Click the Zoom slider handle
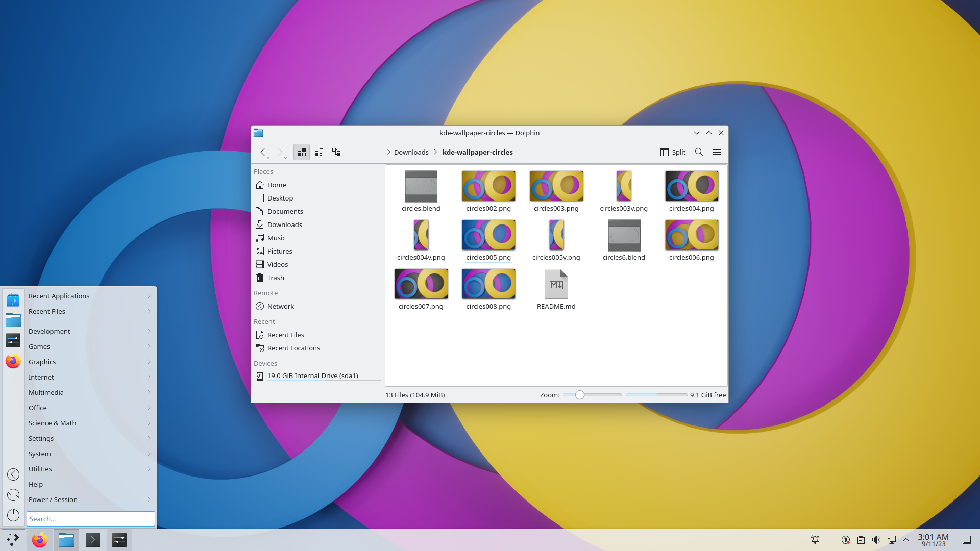980x551 pixels. point(579,395)
